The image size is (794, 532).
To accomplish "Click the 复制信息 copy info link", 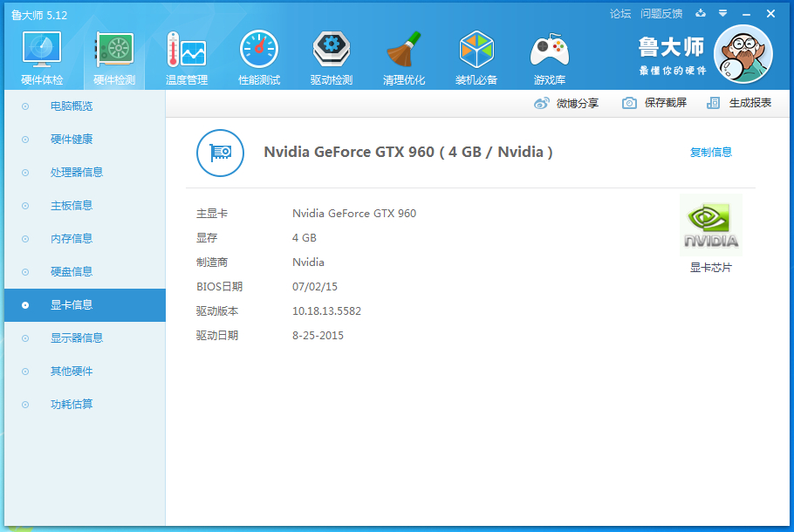I will [x=711, y=152].
